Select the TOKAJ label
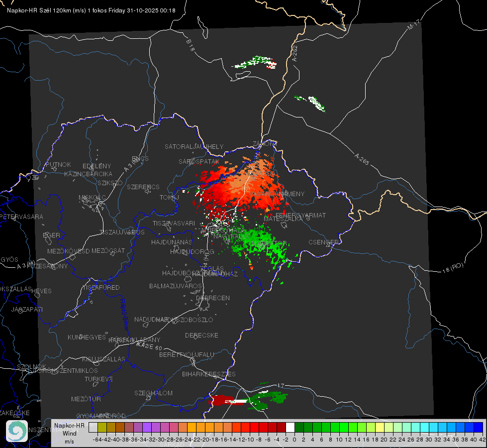This screenshot has height=448, width=487. [x=169, y=198]
